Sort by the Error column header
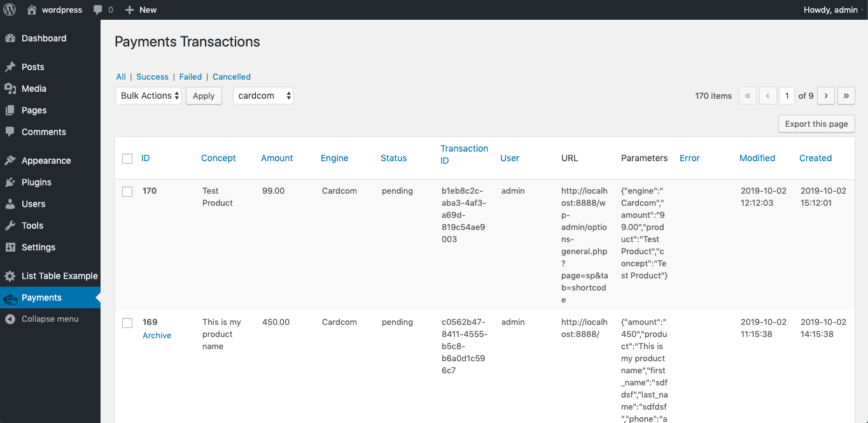The image size is (868, 423). pyautogui.click(x=690, y=158)
